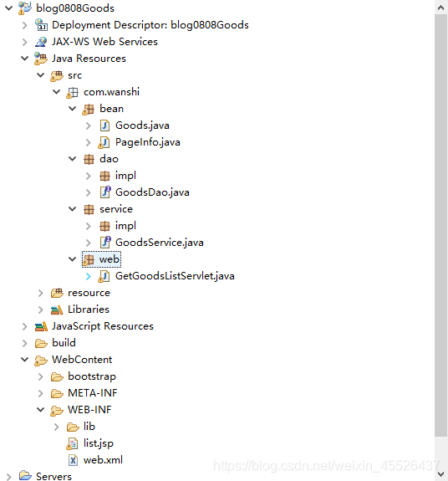The height and width of the screenshot is (481, 448).
Task: Click the web package icon
Action: click(89, 259)
